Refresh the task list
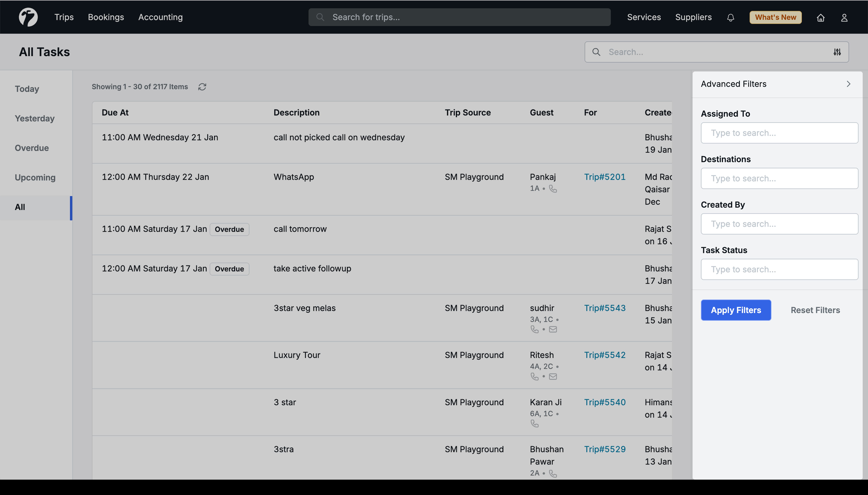 [x=202, y=87]
